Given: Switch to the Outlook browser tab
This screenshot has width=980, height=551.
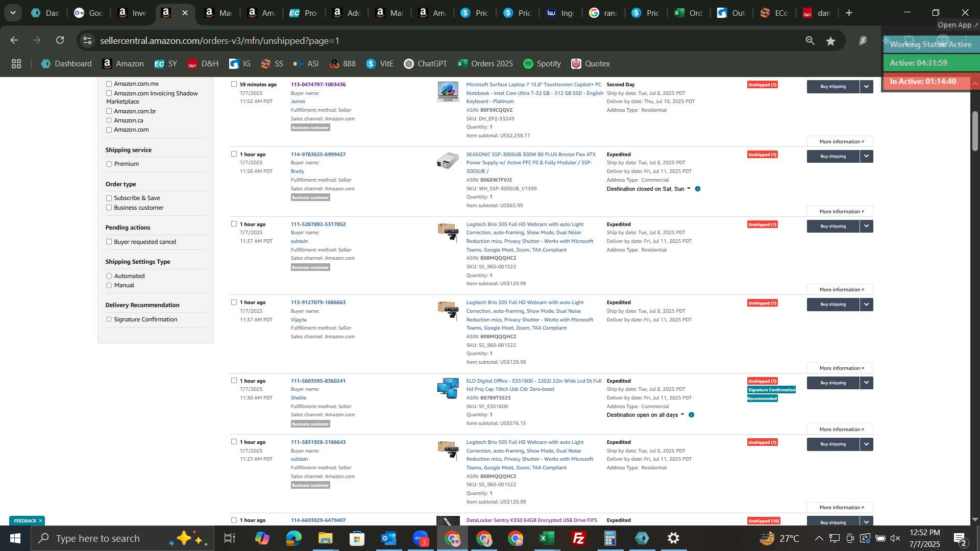Looking at the screenshot, I should [x=731, y=13].
